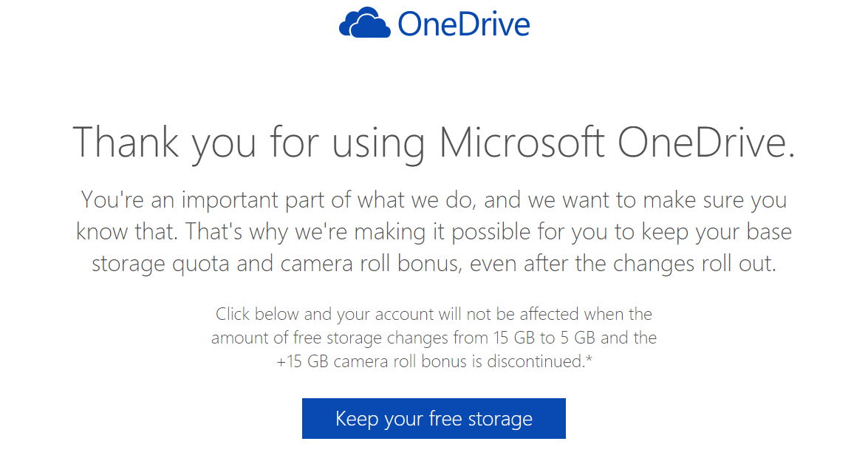Click the word "Microsoft" in the heading
This screenshot has width=868, height=461.
522,142
